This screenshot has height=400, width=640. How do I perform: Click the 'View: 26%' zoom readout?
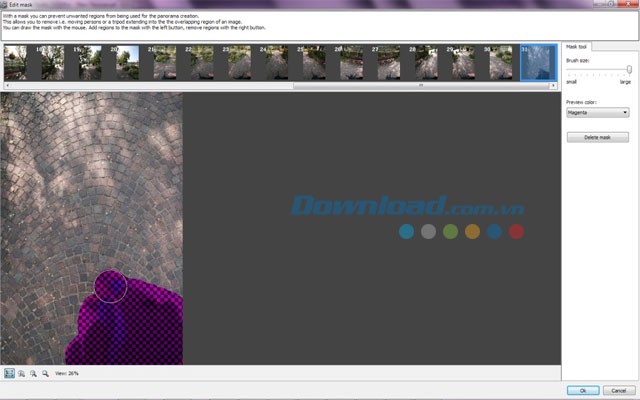pos(67,373)
